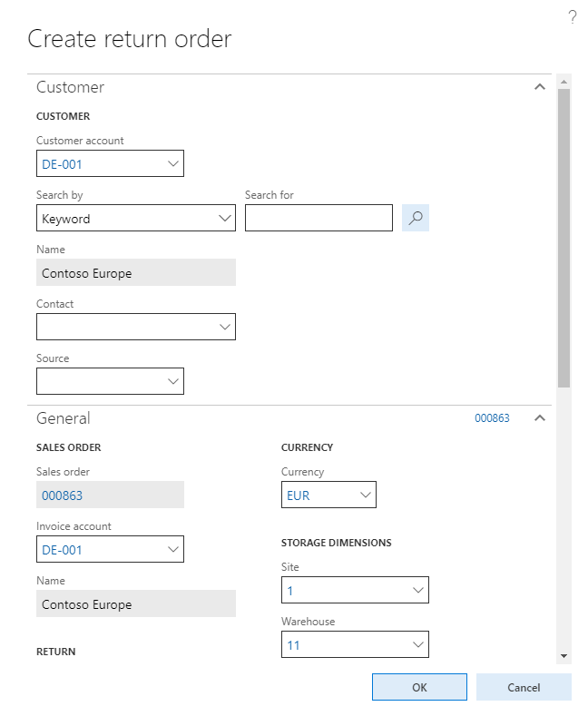Image resolution: width=588 pixels, height=716 pixels.
Task: Click the Search for text field
Action: coord(318,218)
